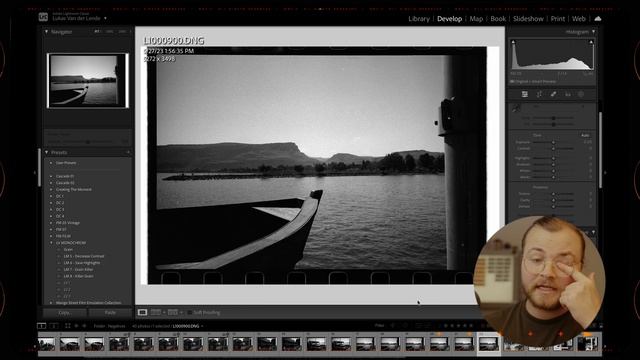640x360 pixels.
Task: Go to the Book module
Action: tap(498, 19)
